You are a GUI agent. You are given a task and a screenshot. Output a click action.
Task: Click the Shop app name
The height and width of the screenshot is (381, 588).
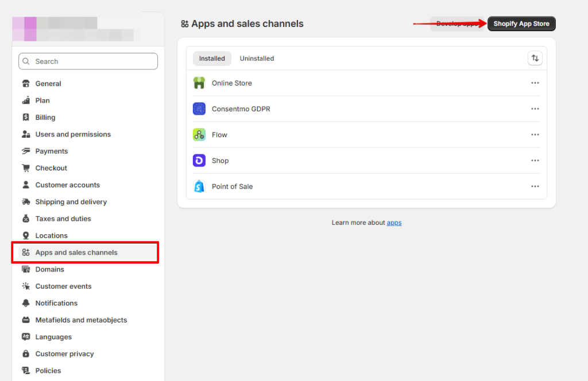pos(220,160)
